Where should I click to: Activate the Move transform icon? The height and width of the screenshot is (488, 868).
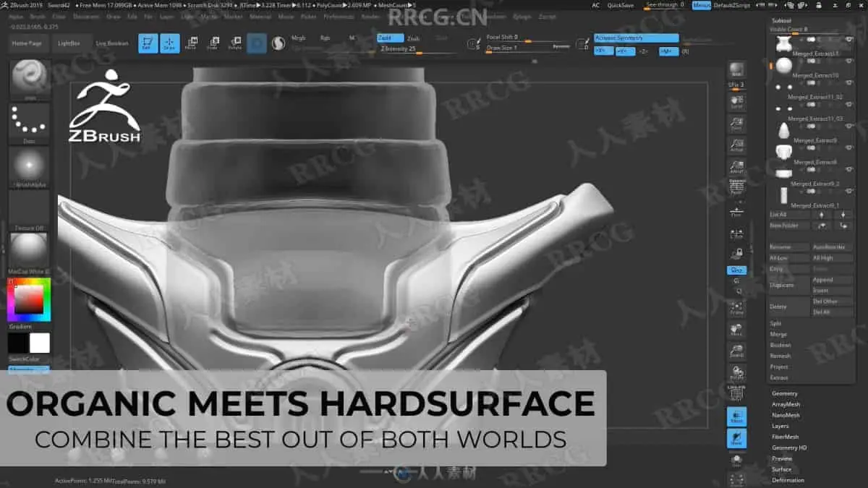pyautogui.click(x=191, y=43)
